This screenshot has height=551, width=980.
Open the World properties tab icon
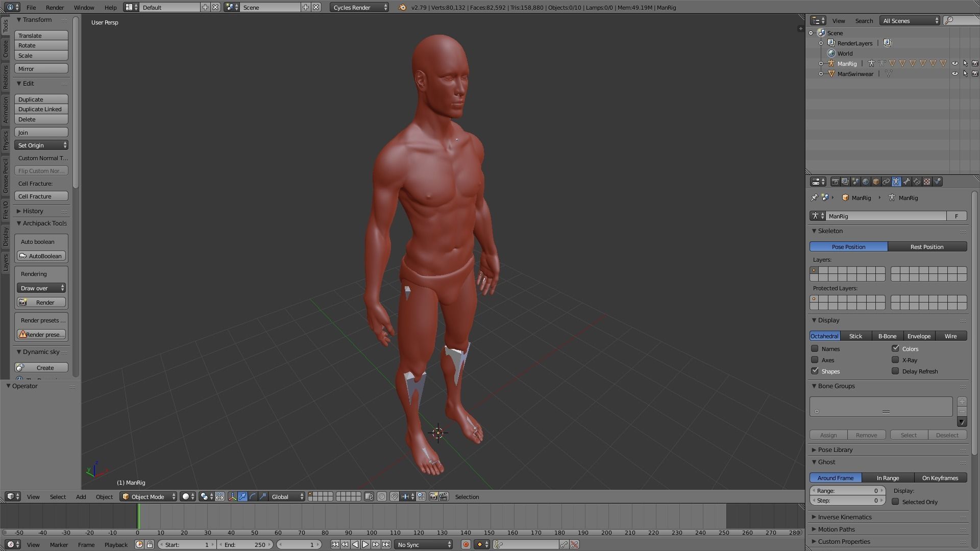pyautogui.click(x=866, y=182)
